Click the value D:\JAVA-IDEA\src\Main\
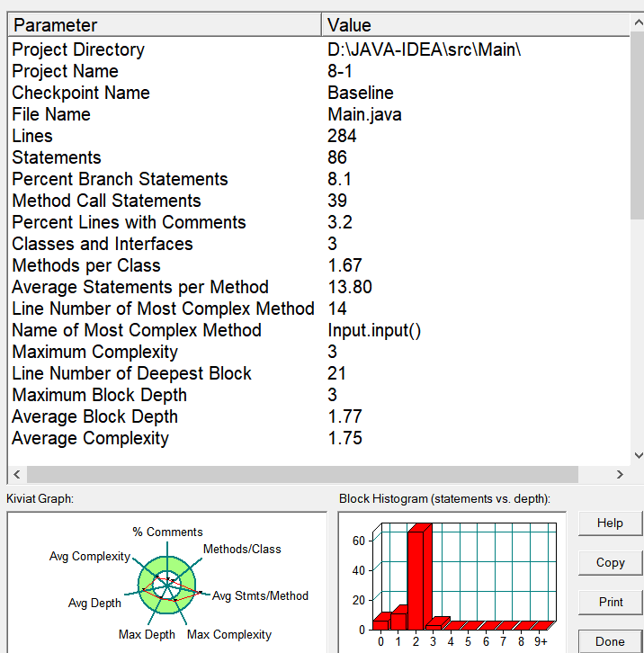The width and height of the screenshot is (644, 653). (x=424, y=49)
